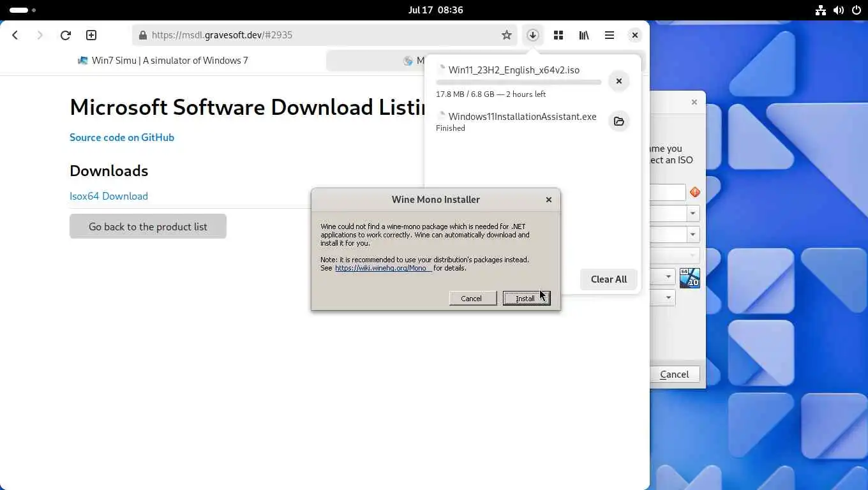
Task: Close the Wine Mono Installer dialog
Action: [549, 200]
